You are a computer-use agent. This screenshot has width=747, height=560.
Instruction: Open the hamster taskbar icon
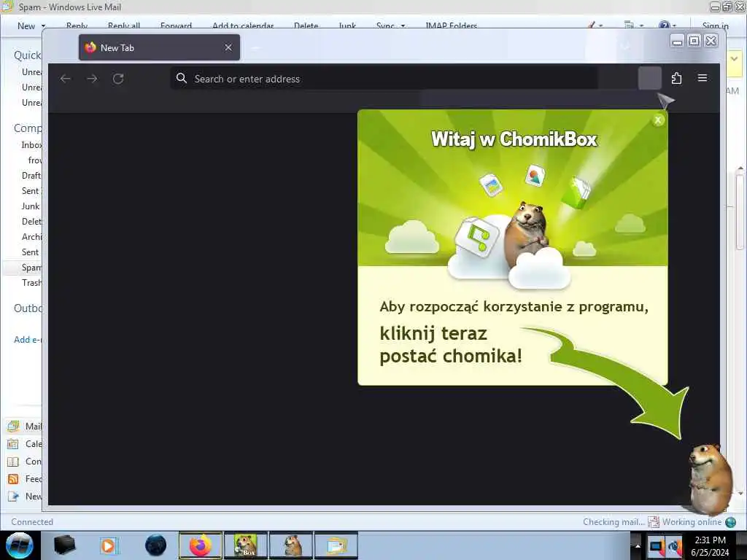pos(291,545)
